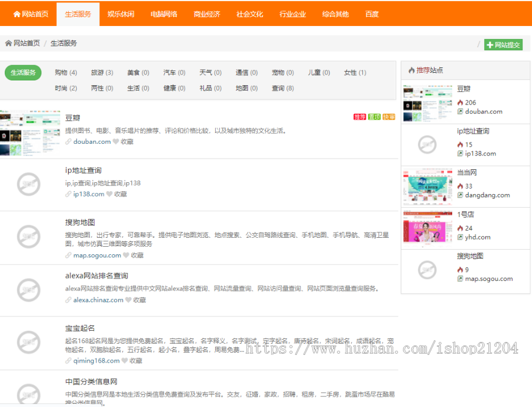Click the red 推荐 badge on 豆瓣

(359, 117)
